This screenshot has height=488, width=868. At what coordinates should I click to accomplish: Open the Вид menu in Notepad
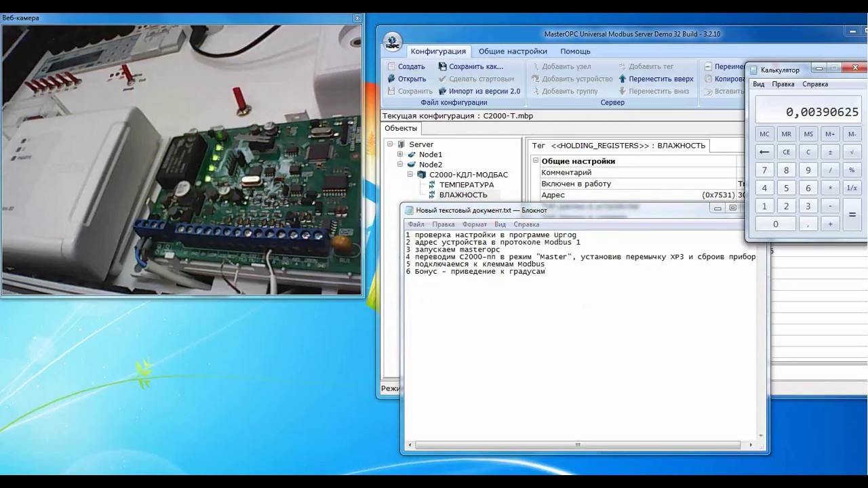point(500,224)
